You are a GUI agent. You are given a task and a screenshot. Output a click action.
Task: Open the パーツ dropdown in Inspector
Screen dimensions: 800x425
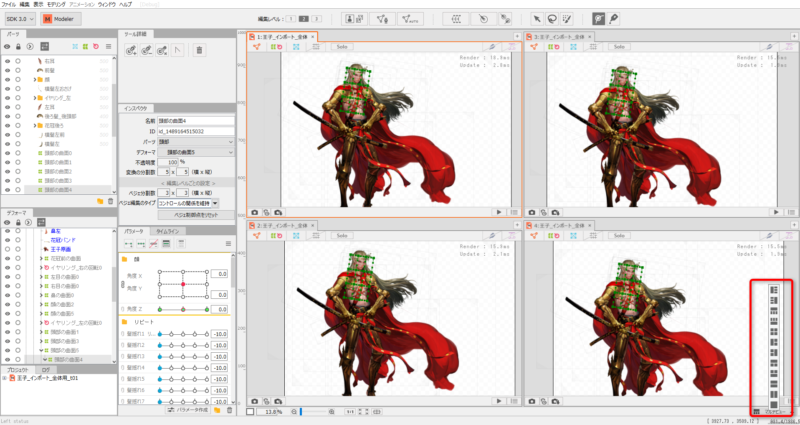point(196,141)
